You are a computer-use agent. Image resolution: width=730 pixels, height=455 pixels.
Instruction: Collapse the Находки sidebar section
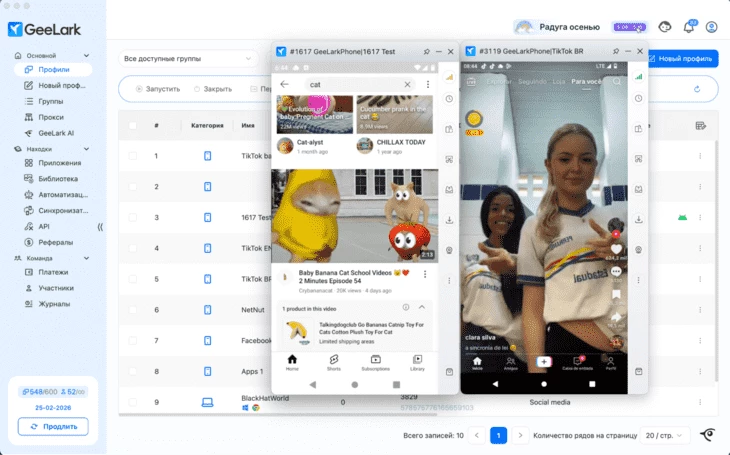tap(86, 149)
